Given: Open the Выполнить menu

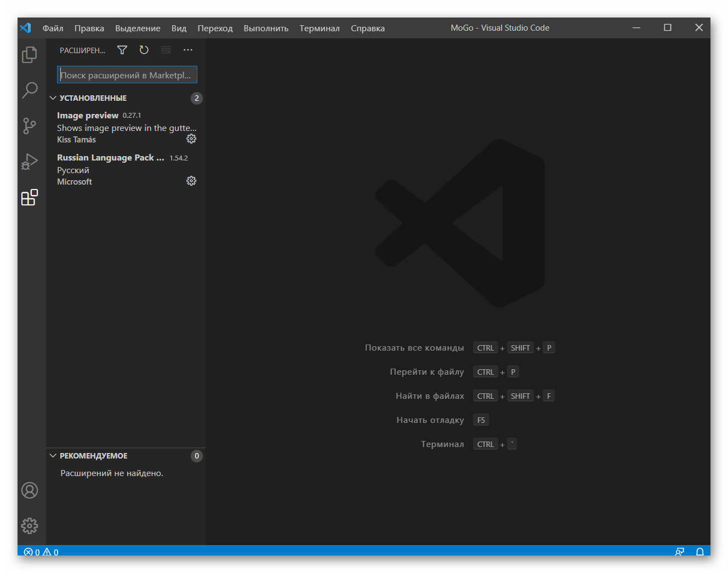Looking at the screenshot, I should pyautogui.click(x=266, y=28).
